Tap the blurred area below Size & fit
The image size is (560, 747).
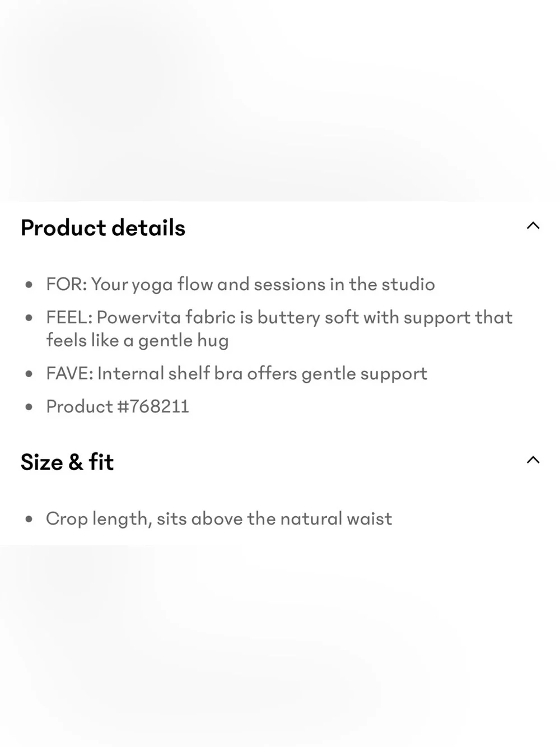pyautogui.click(x=280, y=646)
